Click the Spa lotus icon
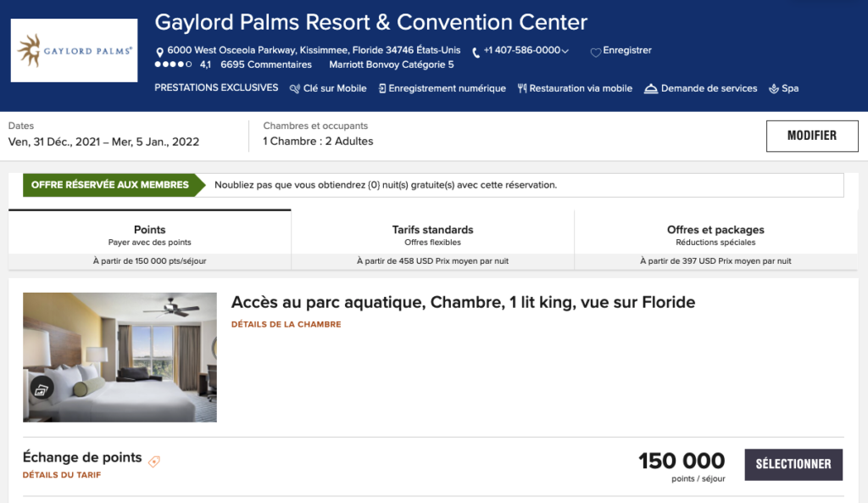Viewport: 868px width, 503px height. [x=773, y=89]
